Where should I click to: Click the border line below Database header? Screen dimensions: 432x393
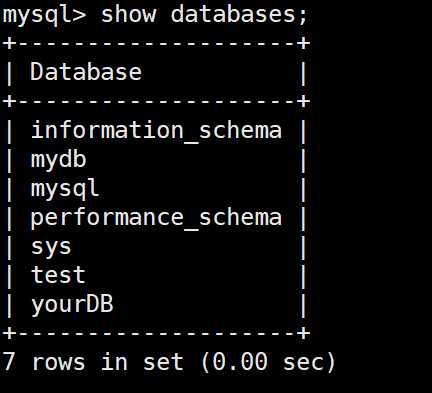click(x=156, y=101)
